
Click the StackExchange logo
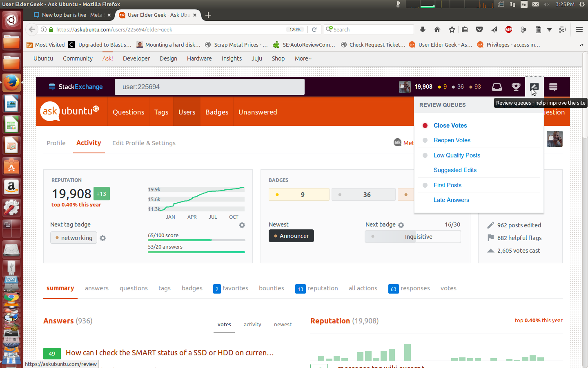(x=76, y=87)
